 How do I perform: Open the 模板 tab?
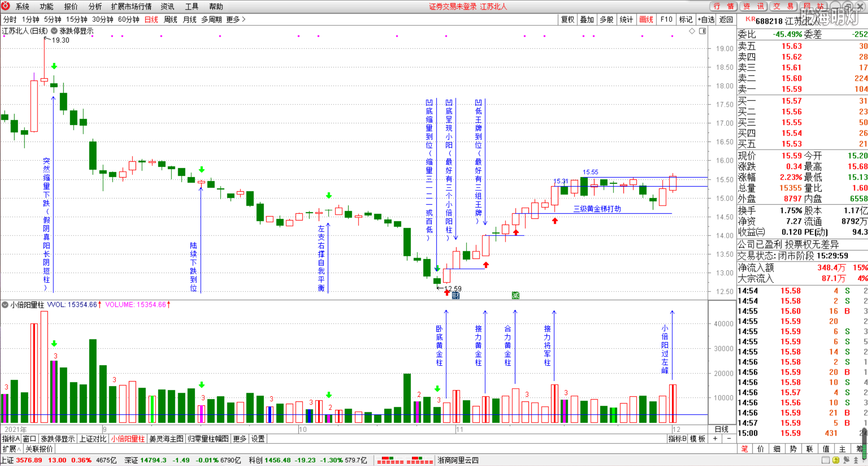click(x=698, y=438)
